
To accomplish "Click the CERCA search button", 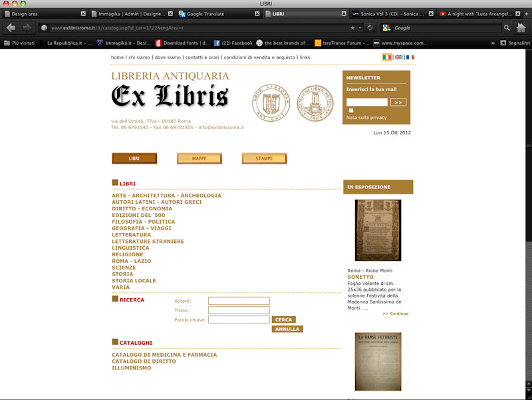I will click(x=284, y=319).
